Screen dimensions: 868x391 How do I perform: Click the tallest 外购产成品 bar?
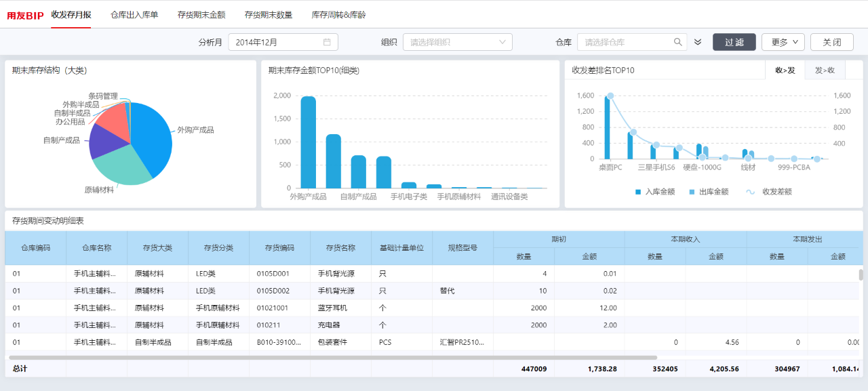309,142
